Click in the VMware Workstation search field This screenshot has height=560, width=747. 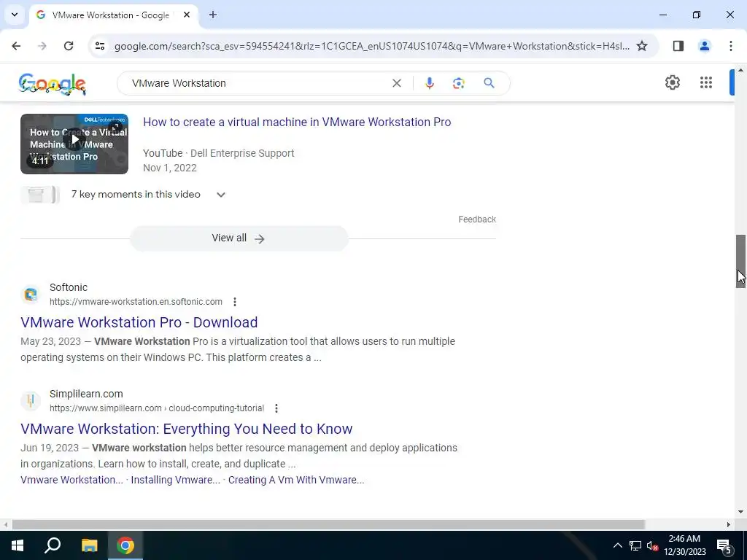pos(258,83)
